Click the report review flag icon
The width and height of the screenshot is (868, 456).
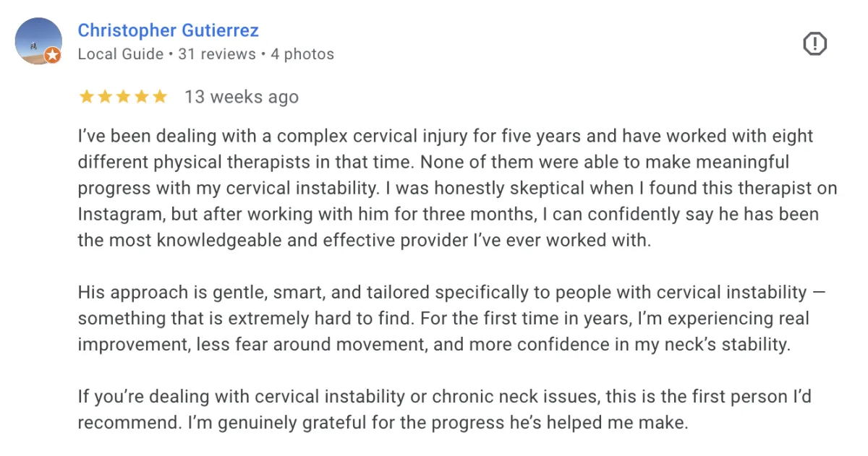tap(814, 45)
